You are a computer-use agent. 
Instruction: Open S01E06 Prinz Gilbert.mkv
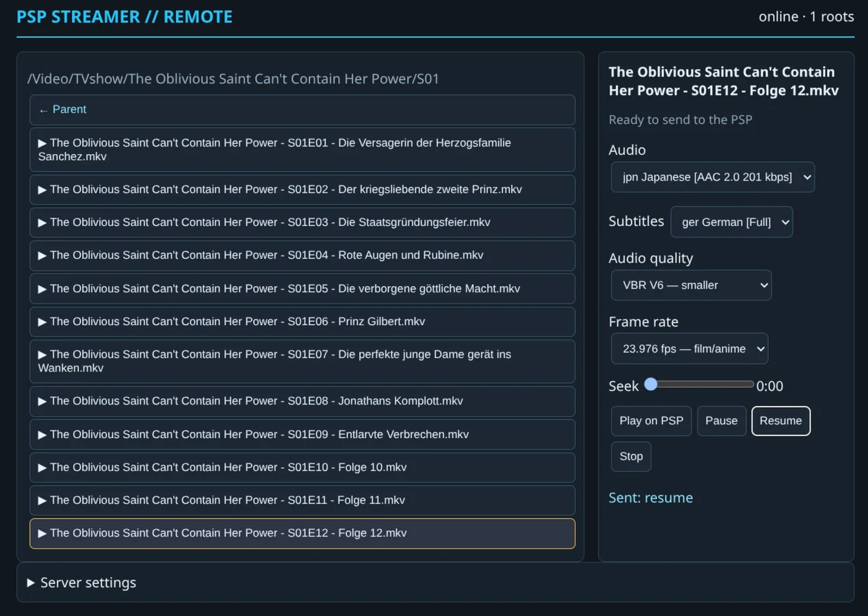(302, 322)
